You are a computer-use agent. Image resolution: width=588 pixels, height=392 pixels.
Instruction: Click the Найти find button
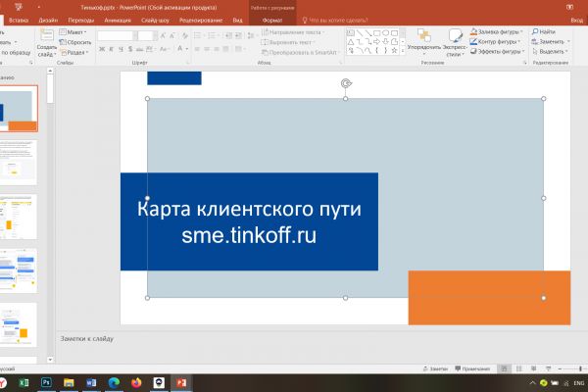click(x=544, y=32)
